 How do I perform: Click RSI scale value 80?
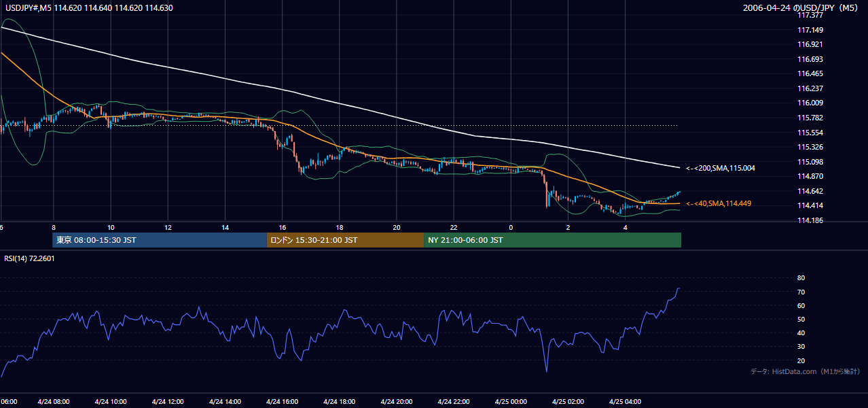[x=801, y=278]
